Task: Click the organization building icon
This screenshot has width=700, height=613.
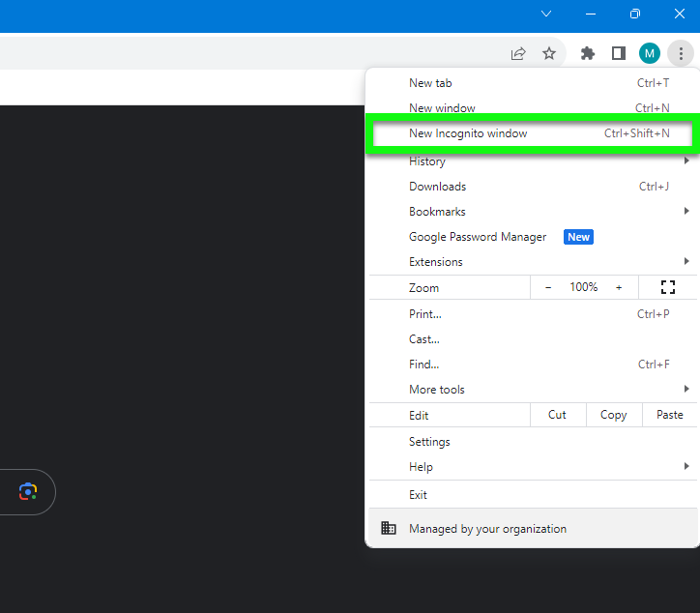Action: (x=388, y=528)
